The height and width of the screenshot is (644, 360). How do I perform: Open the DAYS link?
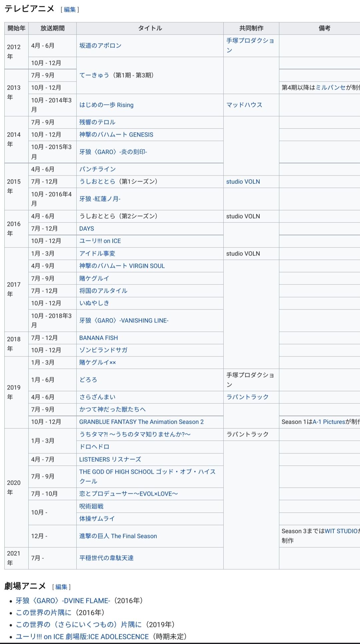[x=87, y=229]
